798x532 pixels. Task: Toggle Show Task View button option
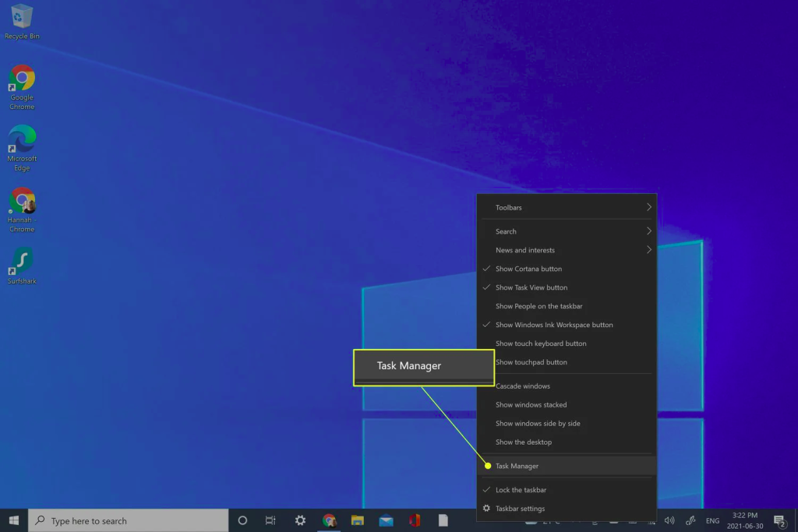point(531,287)
